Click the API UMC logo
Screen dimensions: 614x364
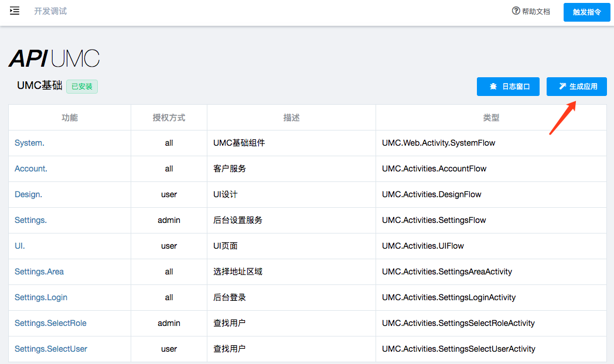tap(54, 59)
